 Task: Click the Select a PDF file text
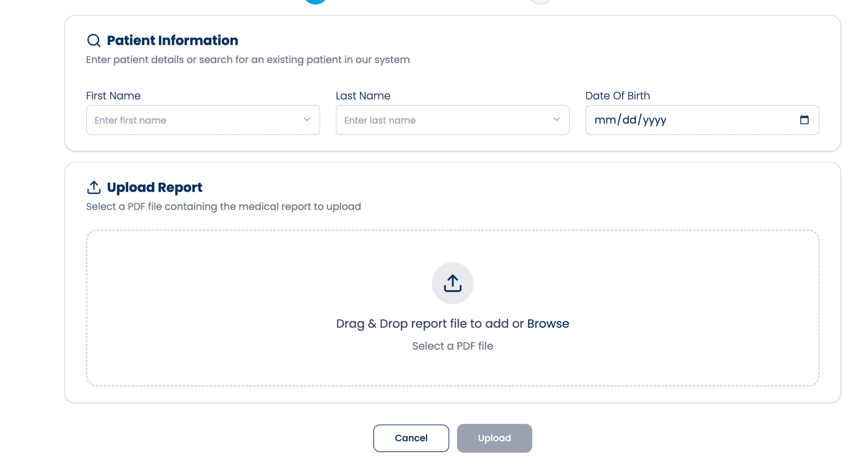452,346
